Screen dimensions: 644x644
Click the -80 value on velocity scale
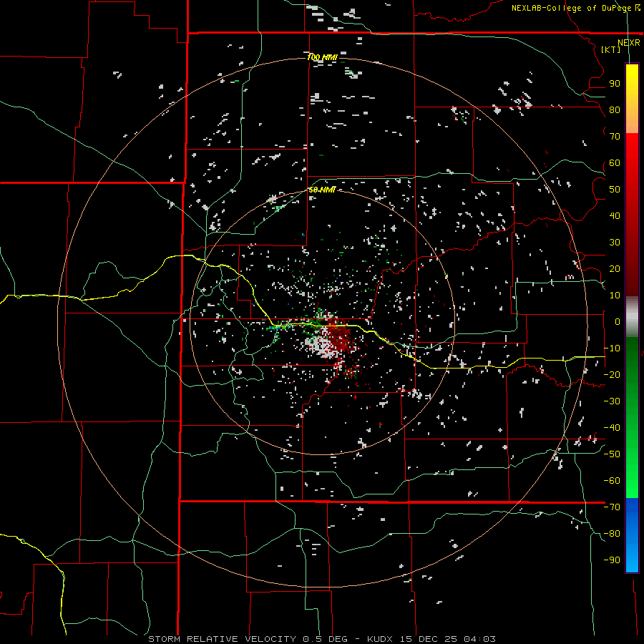(612, 534)
